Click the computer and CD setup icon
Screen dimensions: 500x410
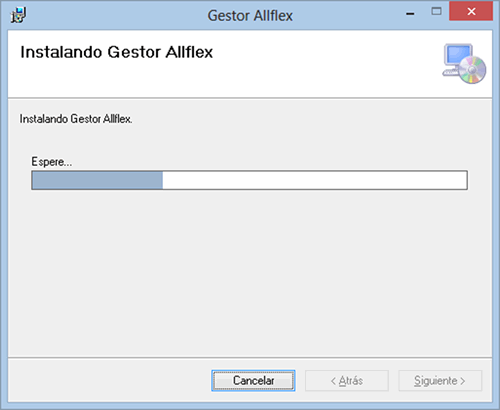(464, 63)
